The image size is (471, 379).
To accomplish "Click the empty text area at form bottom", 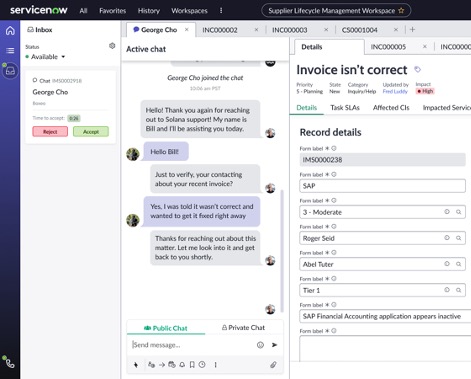I will pos(385,348).
